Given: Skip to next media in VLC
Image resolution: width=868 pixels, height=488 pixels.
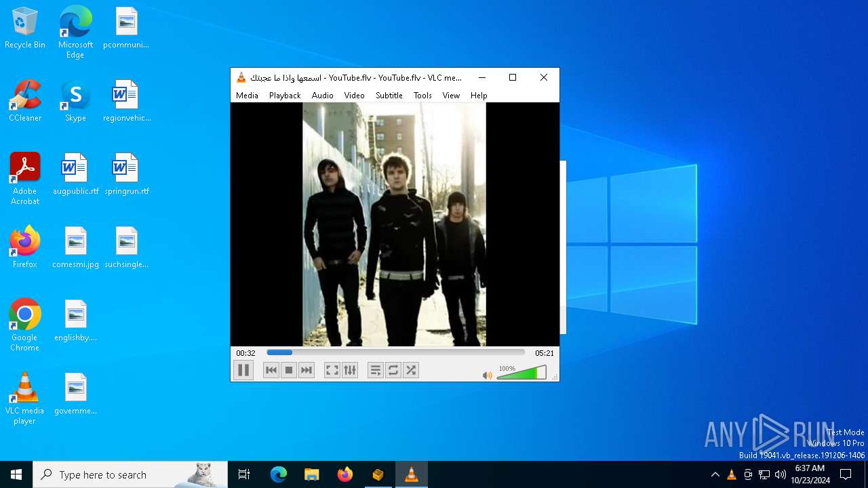Looking at the screenshot, I should 307,370.
